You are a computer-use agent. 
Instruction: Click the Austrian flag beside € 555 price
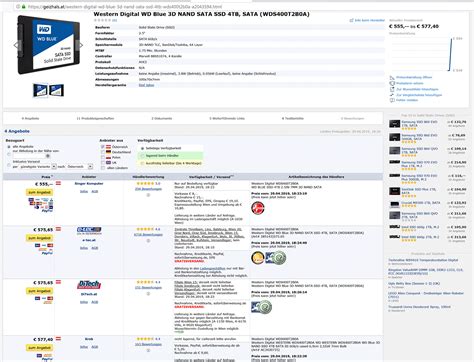pyautogui.click(x=58, y=183)
